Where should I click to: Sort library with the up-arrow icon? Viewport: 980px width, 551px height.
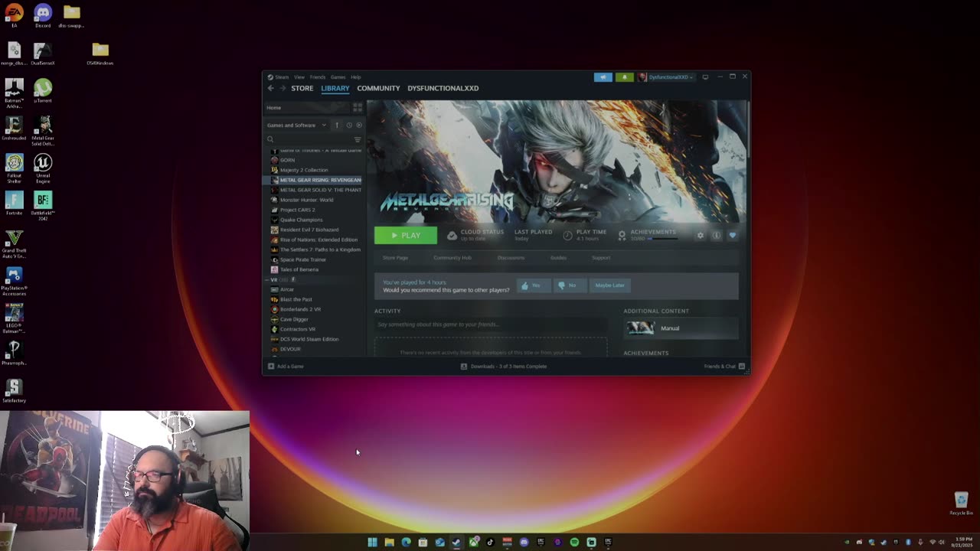[336, 126]
